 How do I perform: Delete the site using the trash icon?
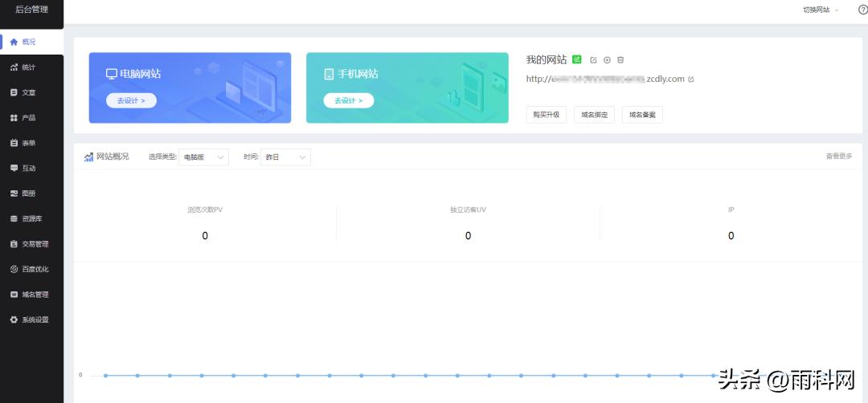coord(620,59)
